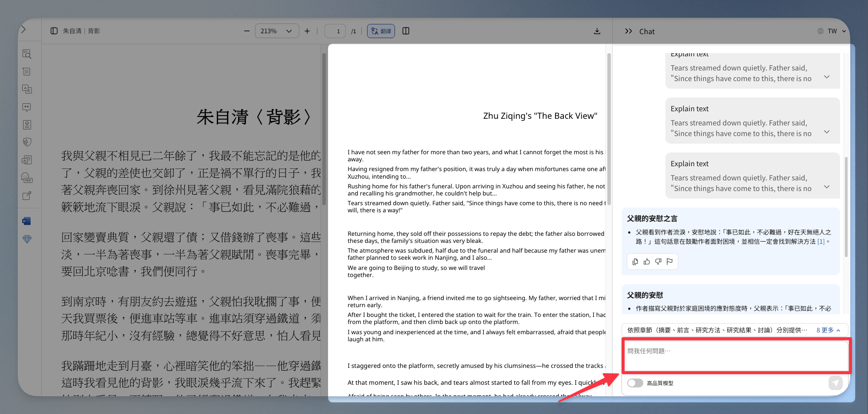Report the response with flag icon

(670, 262)
